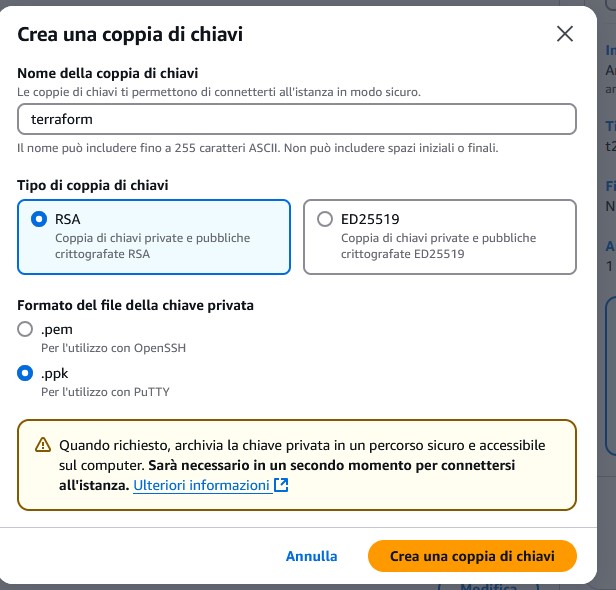Choose the .ppk format radio button

[25, 373]
